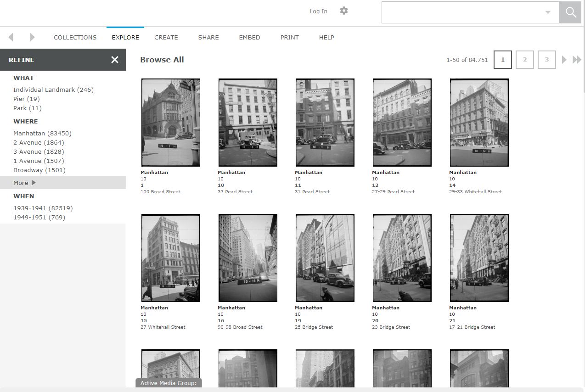Click the 'Browse All' heading

[x=162, y=60]
